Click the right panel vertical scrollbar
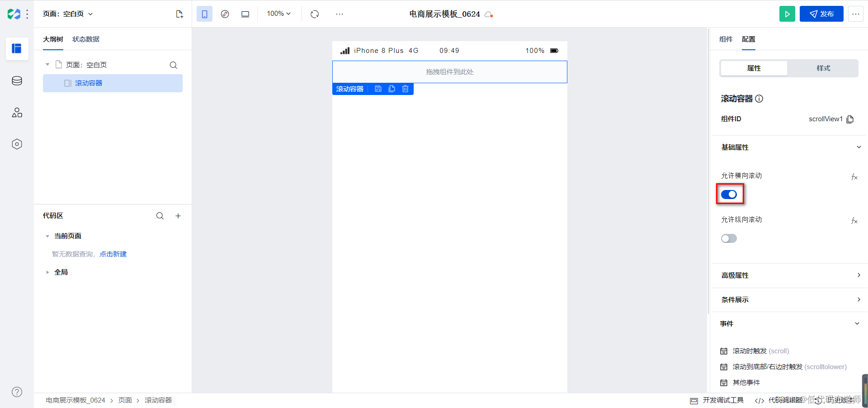The height and width of the screenshot is (408, 868). click(708, 171)
